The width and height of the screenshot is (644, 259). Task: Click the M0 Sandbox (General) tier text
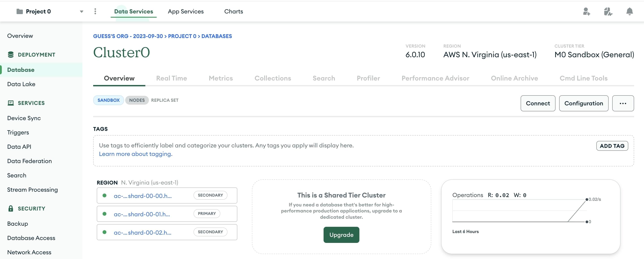pyautogui.click(x=594, y=55)
